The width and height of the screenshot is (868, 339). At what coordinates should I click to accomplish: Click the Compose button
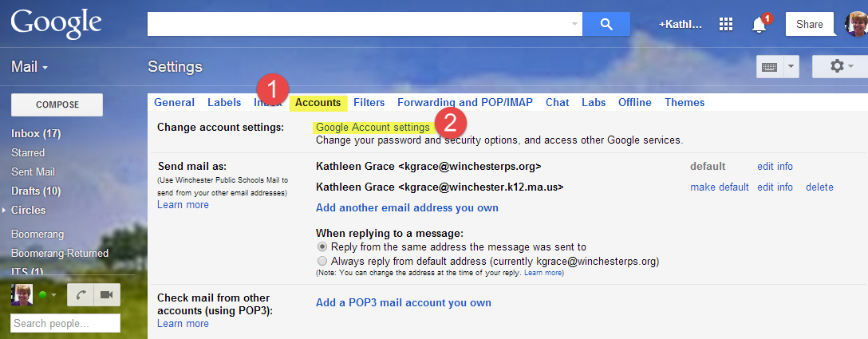(57, 104)
